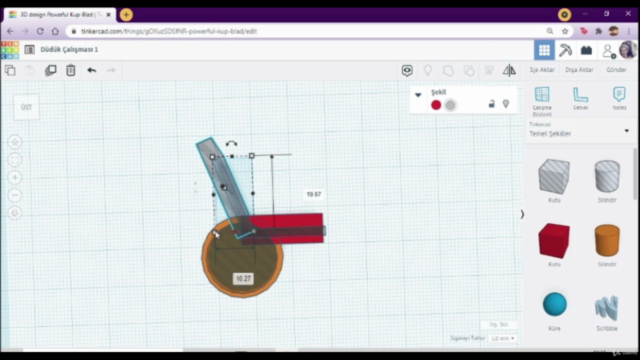
Task: Open the user profile avatar
Action: [628, 50]
